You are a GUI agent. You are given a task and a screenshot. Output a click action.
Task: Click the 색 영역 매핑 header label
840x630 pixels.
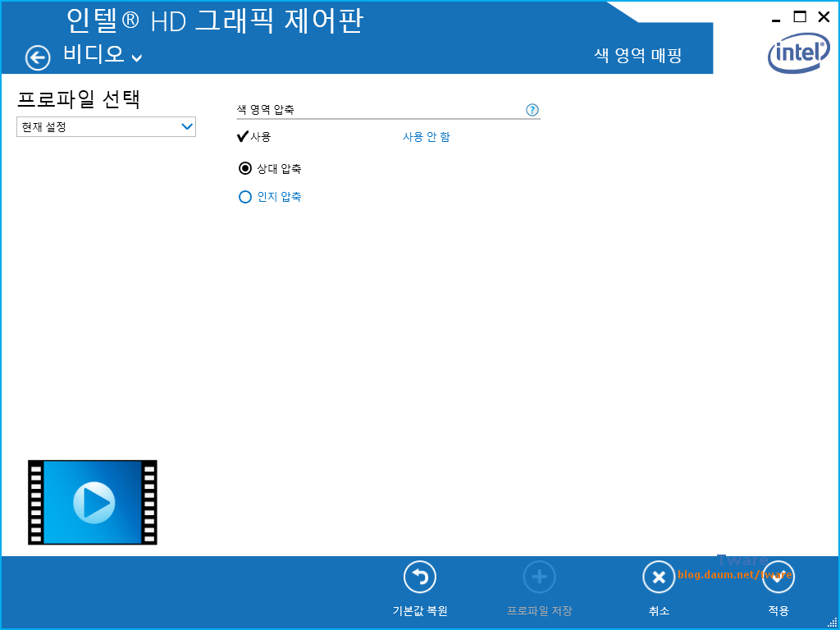637,55
